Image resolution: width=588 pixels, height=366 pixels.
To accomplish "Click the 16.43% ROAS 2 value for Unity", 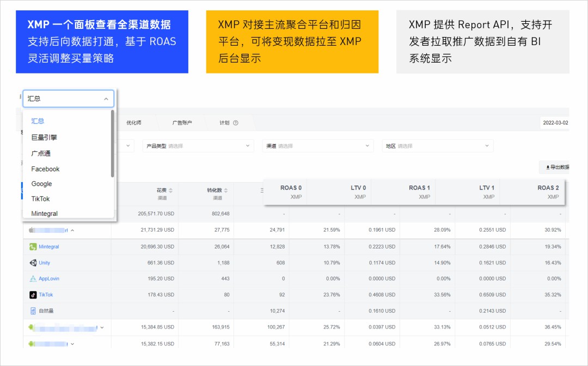I will click(x=553, y=263).
